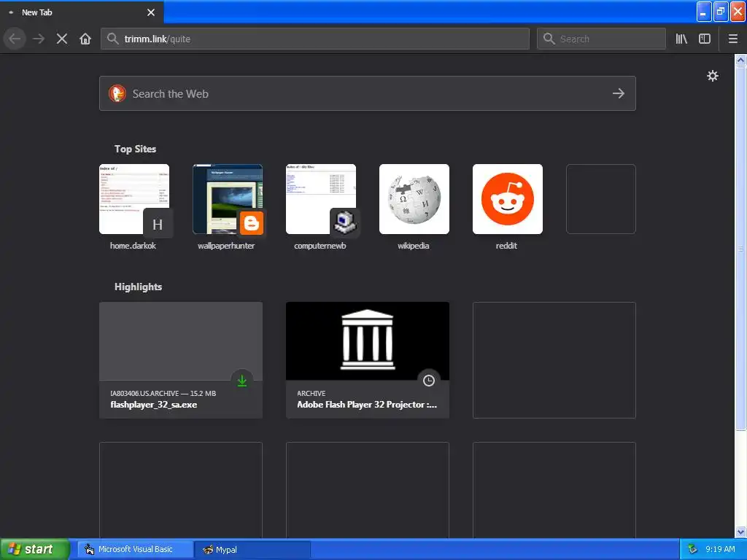Click the scrollbar down arrow
747x560 pixels.
point(740,532)
